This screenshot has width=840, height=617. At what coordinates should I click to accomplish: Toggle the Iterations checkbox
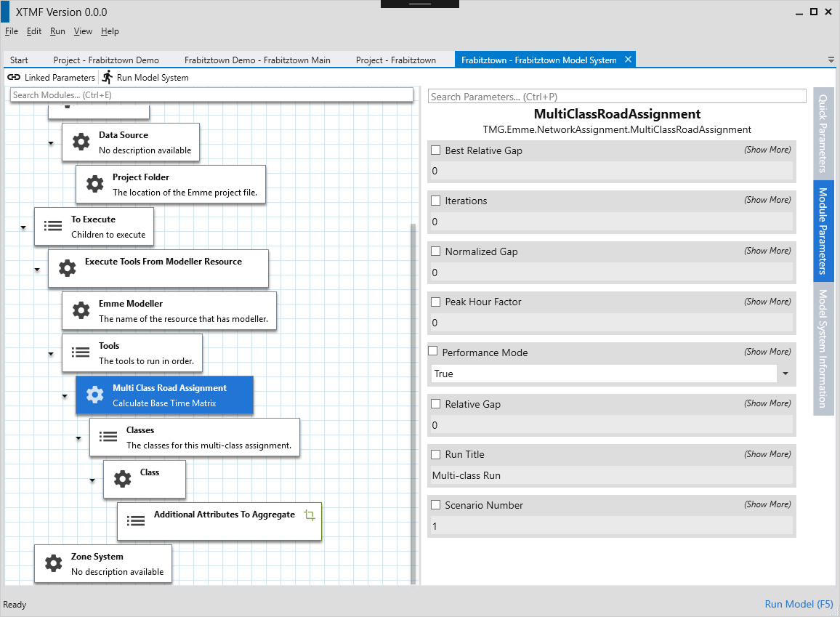436,201
